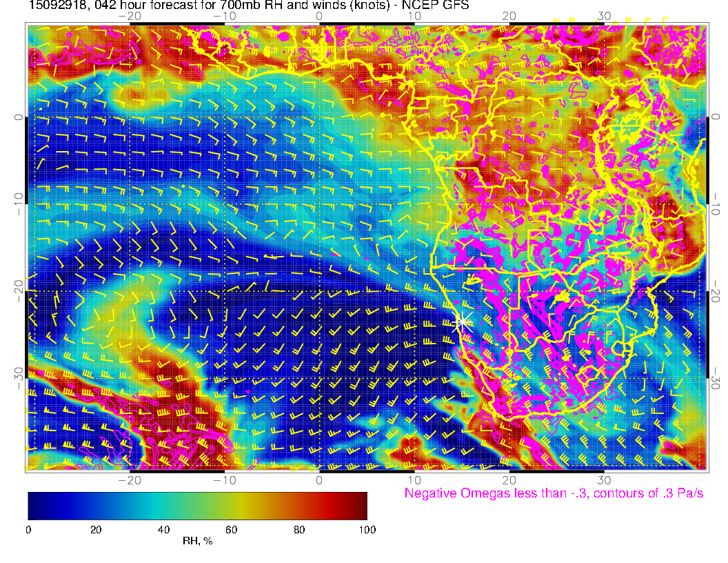Click the colorbar tick label '0'
This screenshot has width=728, height=563.
[x=28, y=530]
